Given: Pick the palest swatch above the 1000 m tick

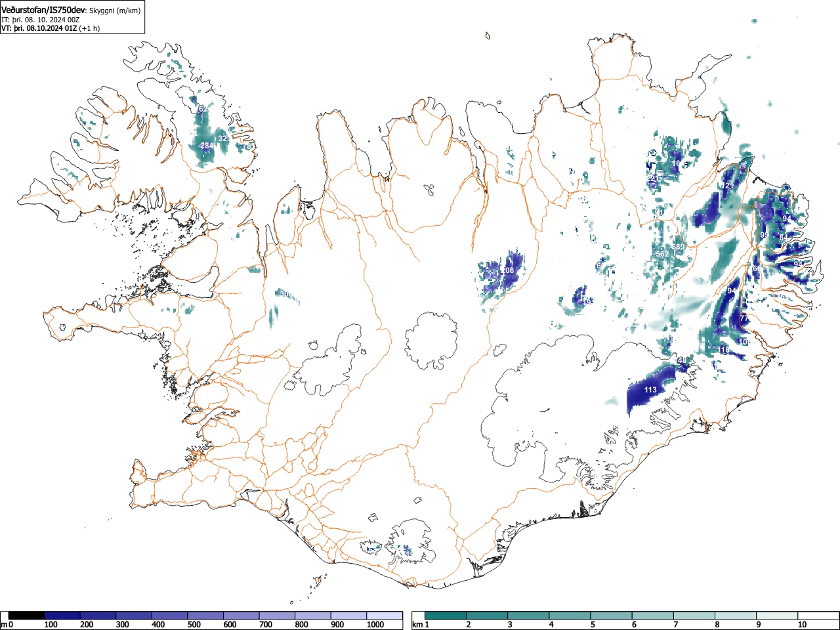Looking at the screenshot, I should coord(385,616).
